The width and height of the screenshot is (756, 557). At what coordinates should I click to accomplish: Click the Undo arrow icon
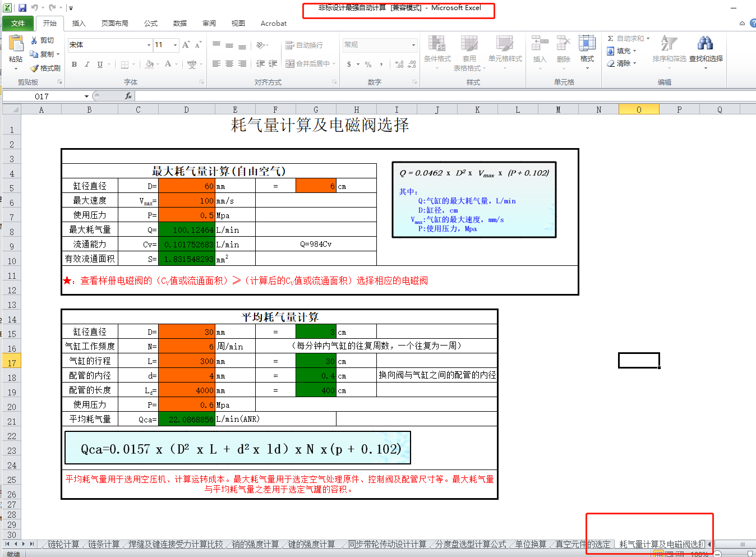[35, 8]
